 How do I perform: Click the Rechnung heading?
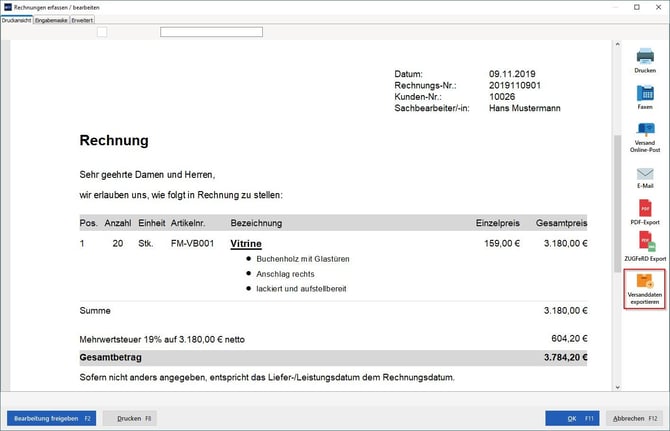[114, 140]
